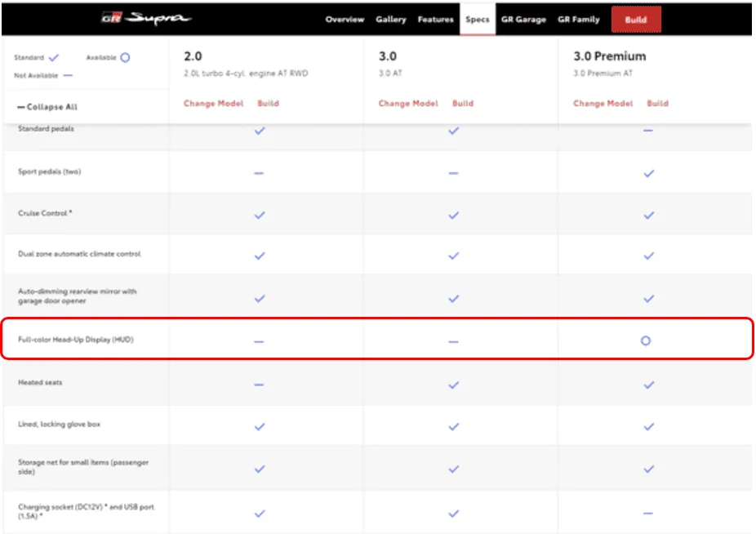Click Sport pedals dash for 2.0
Screen dimensions: 756x534
pyautogui.click(x=259, y=173)
